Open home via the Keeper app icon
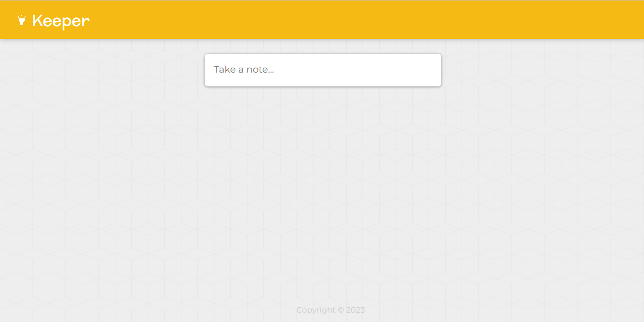The width and height of the screenshot is (644, 322). [21, 20]
